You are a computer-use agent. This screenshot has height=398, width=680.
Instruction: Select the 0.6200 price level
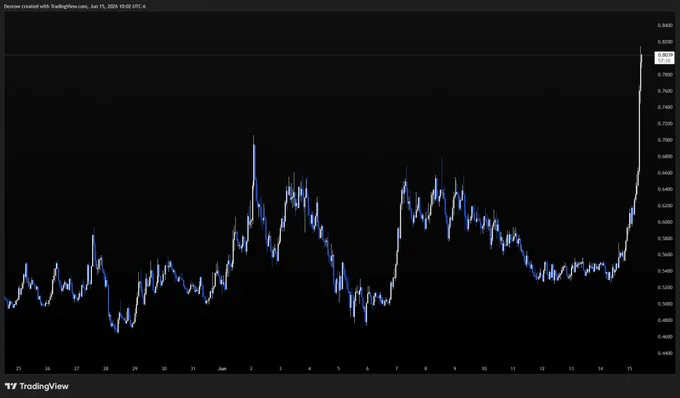(x=665, y=206)
